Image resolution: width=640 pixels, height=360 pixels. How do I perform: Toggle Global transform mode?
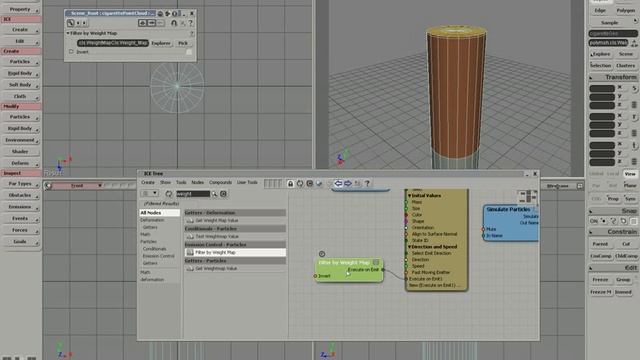(x=596, y=174)
